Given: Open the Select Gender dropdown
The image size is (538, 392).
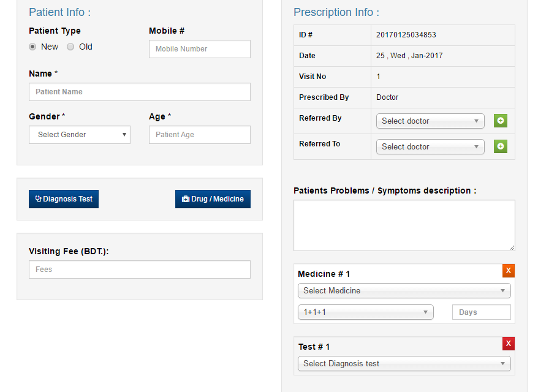Looking at the screenshot, I should [79, 134].
